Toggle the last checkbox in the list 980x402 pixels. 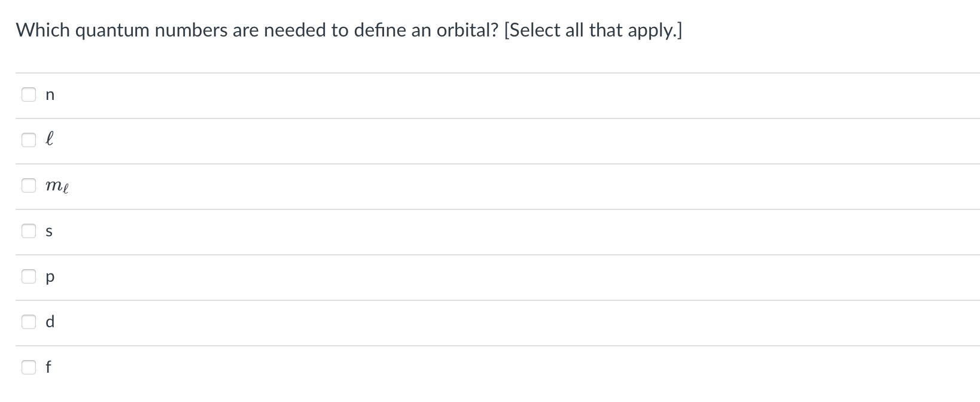[29, 367]
